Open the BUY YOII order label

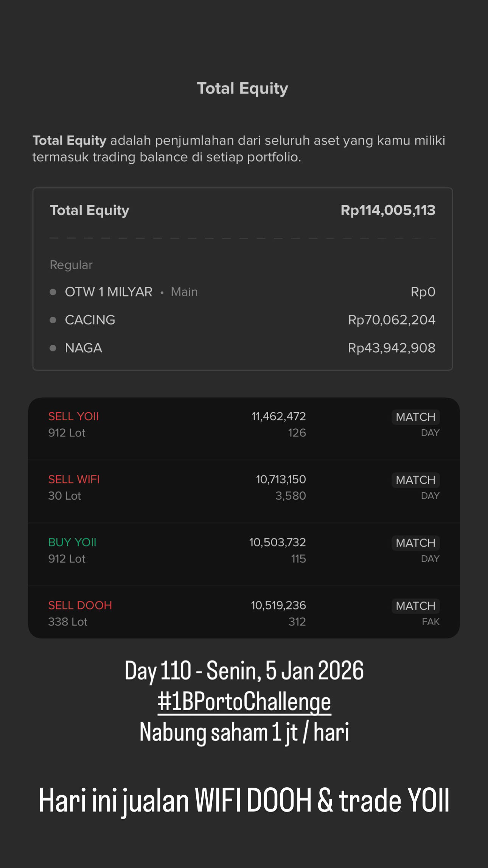point(72,542)
